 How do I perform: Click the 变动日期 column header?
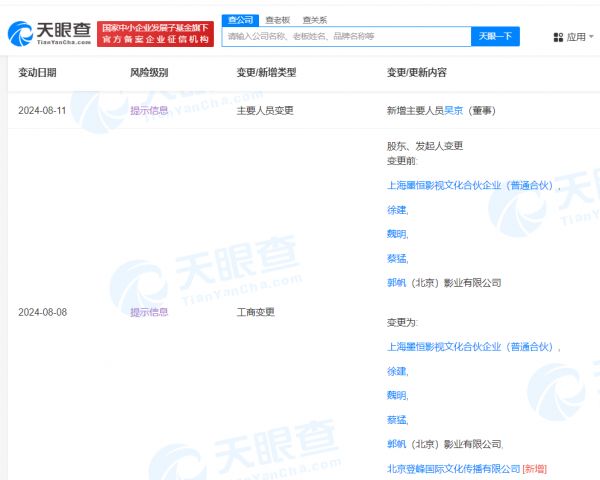[38, 72]
